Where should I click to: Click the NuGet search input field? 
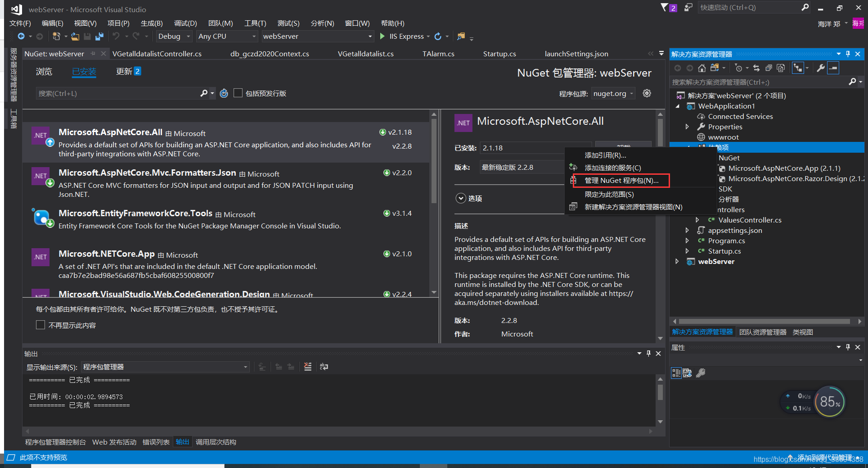tap(118, 93)
